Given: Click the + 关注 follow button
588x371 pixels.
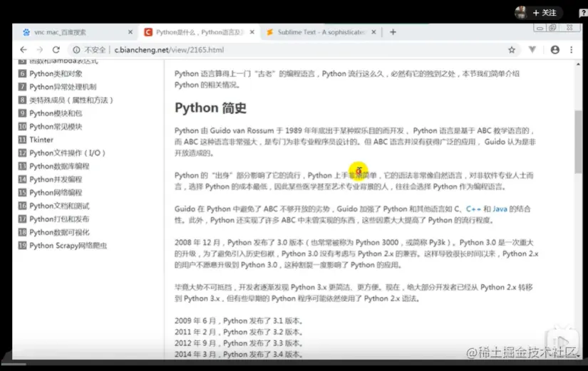Looking at the screenshot, I should coord(544,13).
